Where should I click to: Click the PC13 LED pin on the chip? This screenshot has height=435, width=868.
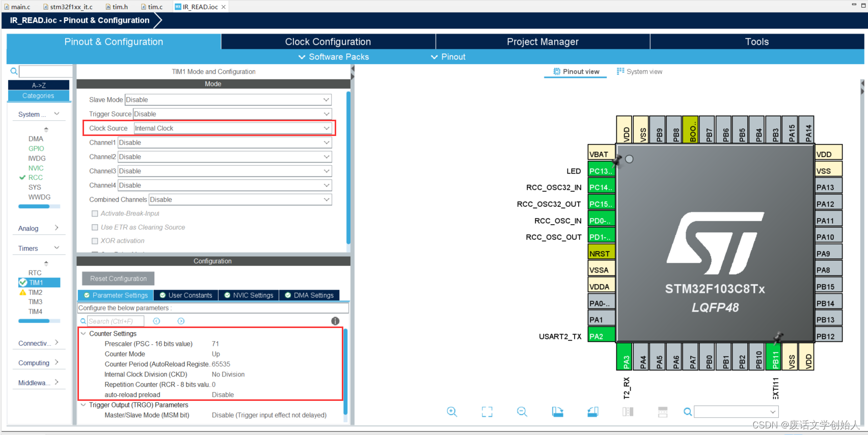[x=601, y=171]
